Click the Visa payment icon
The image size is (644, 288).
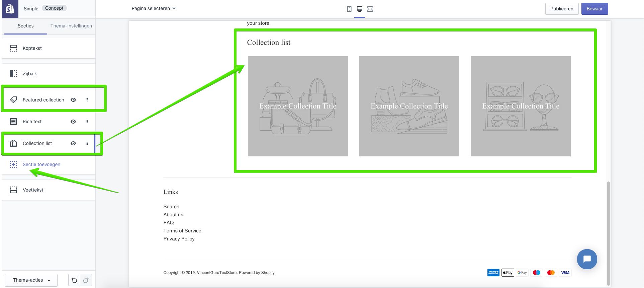tap(565, 273)
